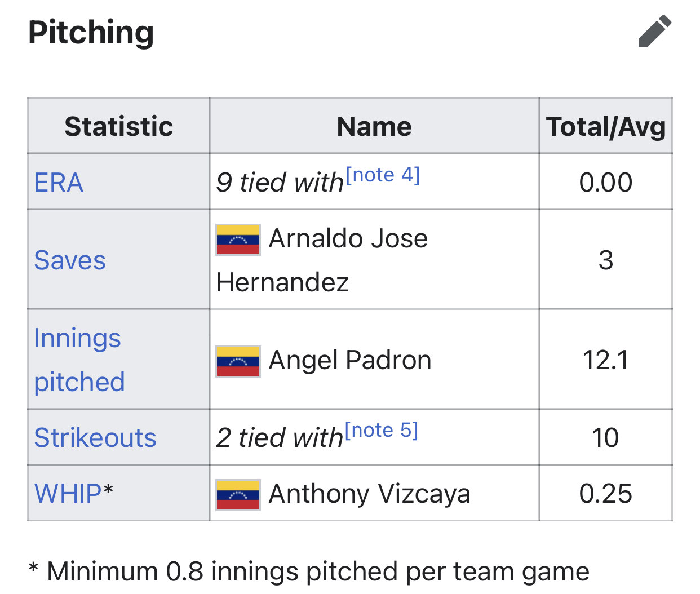This screenshot has height=594, width=700.
Task: Click the Total/Avg column header
Action: 606,126
